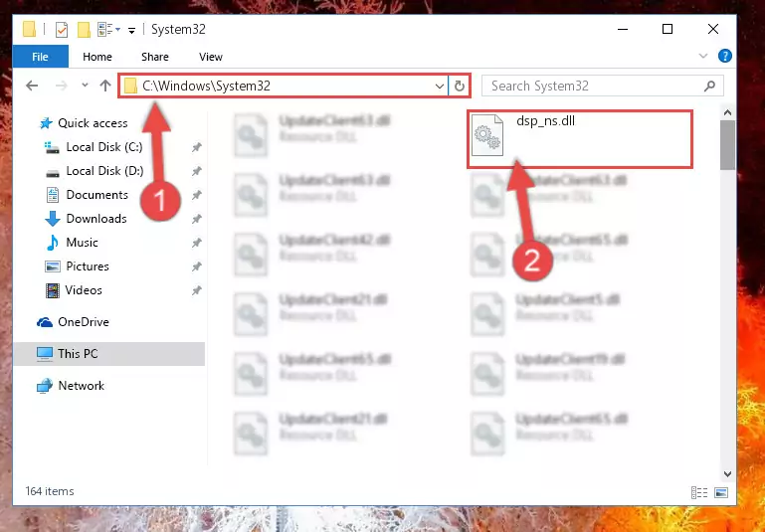
Task: Open Local Disk (C:) in the sidebar
Action: click(103, 147)
